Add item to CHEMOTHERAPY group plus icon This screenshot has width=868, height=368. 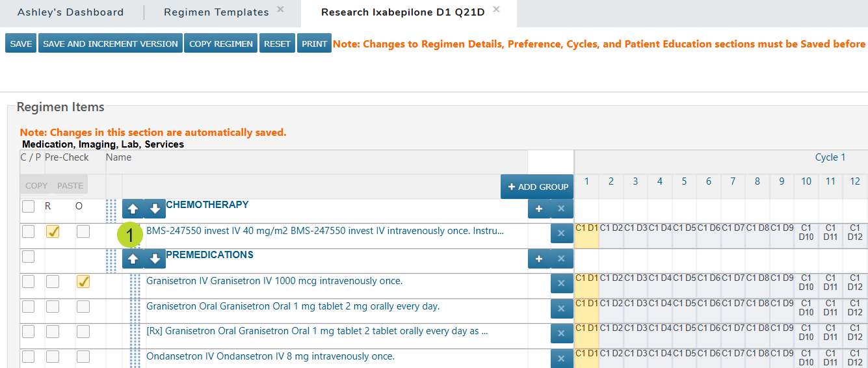click(x=538, y=209)
